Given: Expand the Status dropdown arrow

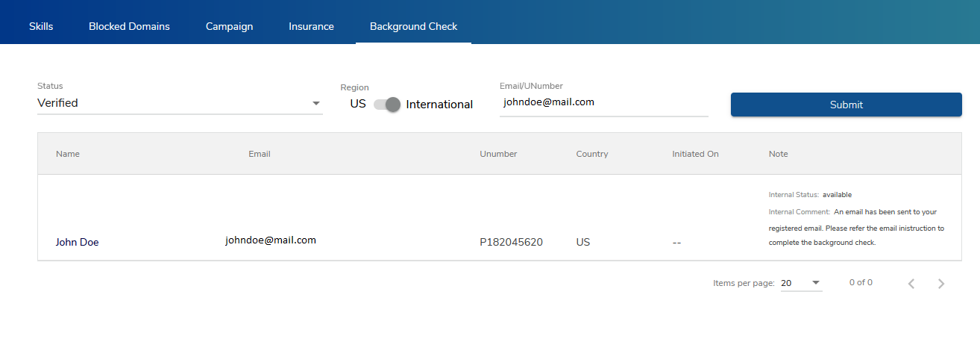Looking at the screenshot, I should tap(315, 103).
